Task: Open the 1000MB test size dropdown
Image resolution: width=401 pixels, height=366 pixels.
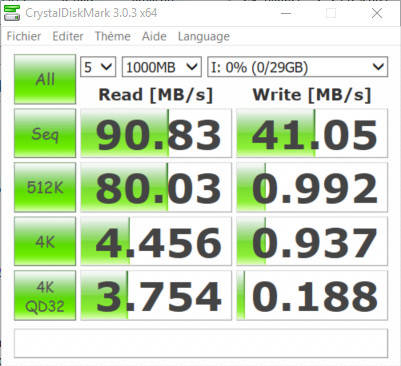Action: 162,67
